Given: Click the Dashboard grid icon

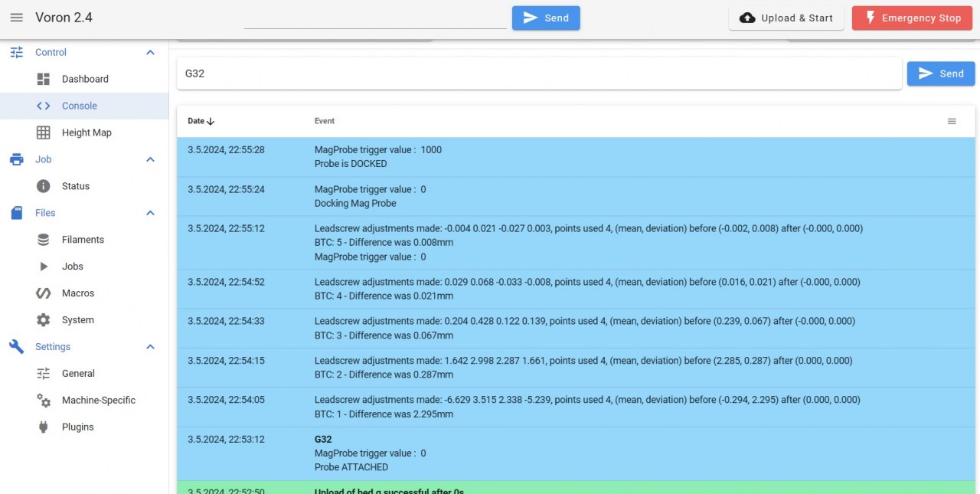Looking at the screenshot, I should [x=44, y=79].
